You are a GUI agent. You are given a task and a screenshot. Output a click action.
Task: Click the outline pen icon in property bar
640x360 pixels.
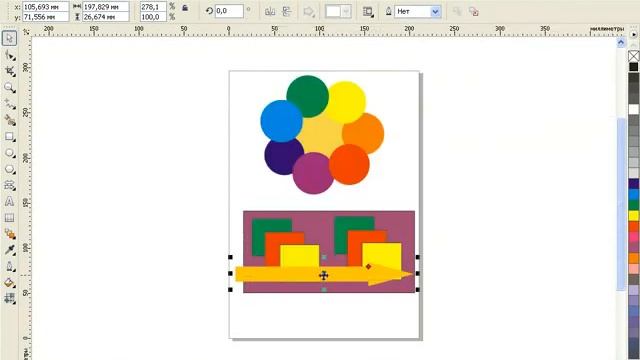point(389,11)
